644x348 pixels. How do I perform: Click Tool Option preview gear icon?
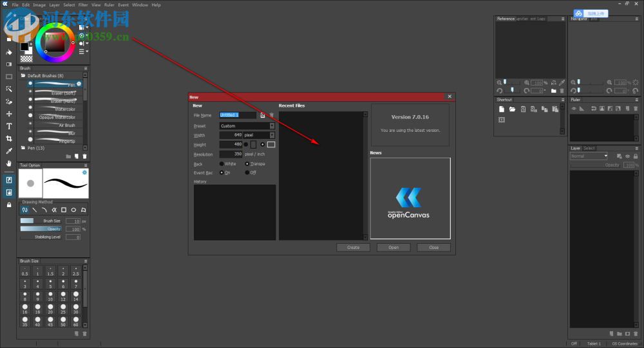(x=84, y=172)
